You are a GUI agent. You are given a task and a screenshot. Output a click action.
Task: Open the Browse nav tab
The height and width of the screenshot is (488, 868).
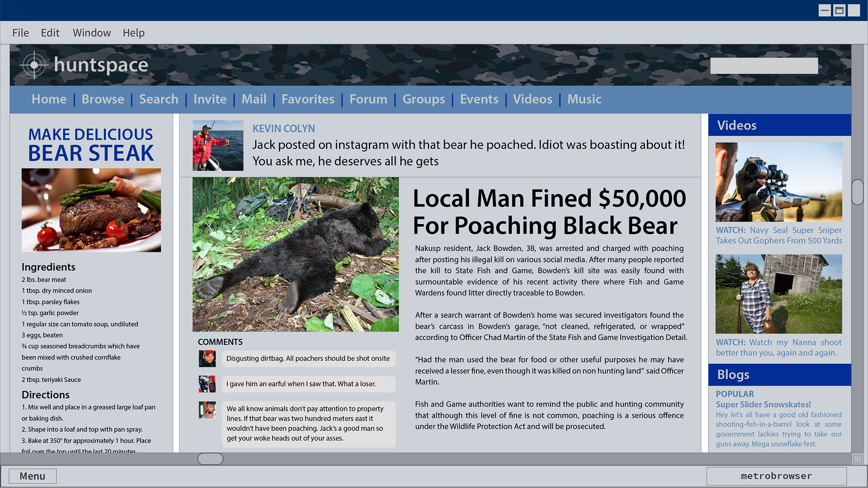[x=103, y=99]
